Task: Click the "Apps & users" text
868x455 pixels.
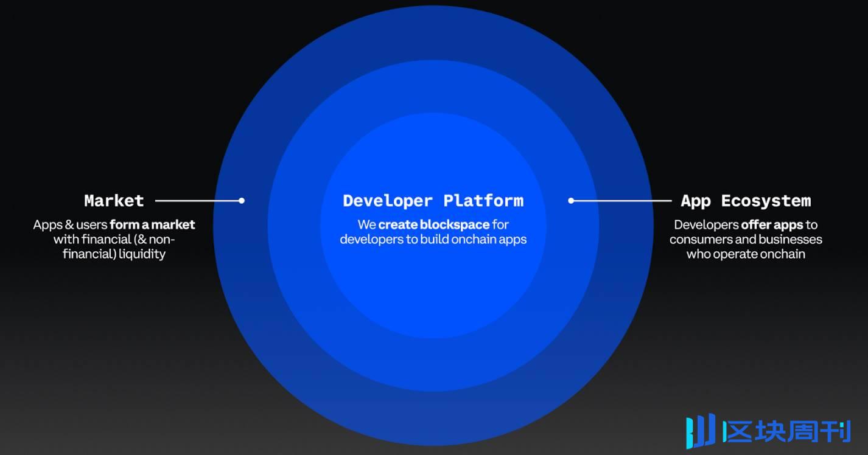Action: pos(70,224)
